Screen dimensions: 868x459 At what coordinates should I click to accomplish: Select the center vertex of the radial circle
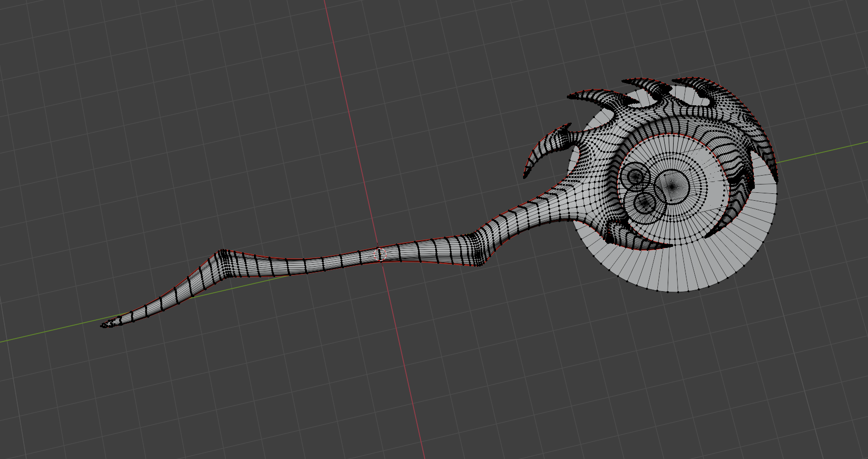point(672,186)
